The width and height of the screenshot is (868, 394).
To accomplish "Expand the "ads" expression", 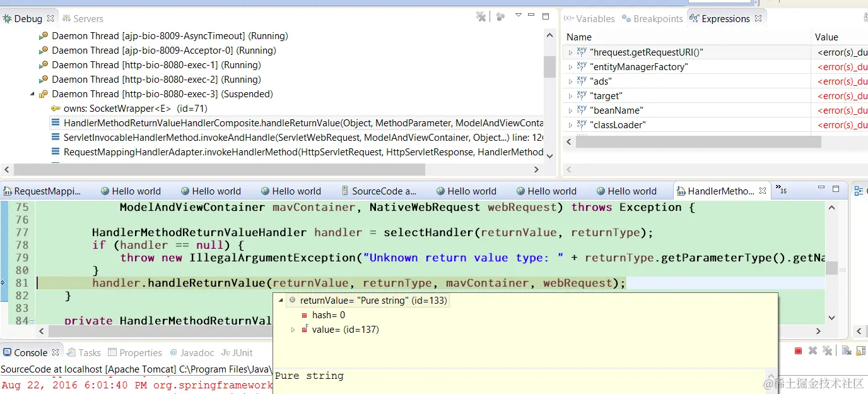I will 570,81.
